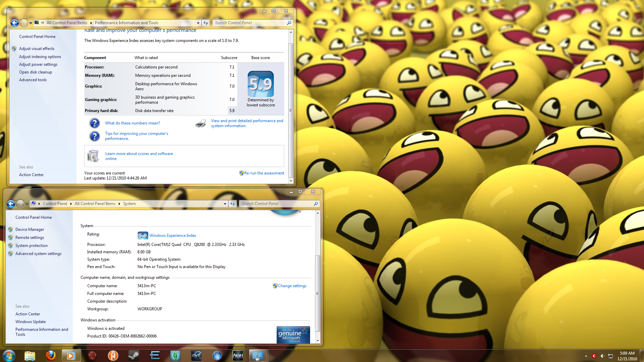Image resolution: width=644 pixels, height=362 pixels.
Task: Click All Control Panel Items in Performance breadcrumb
Action: tap(67, 23)
